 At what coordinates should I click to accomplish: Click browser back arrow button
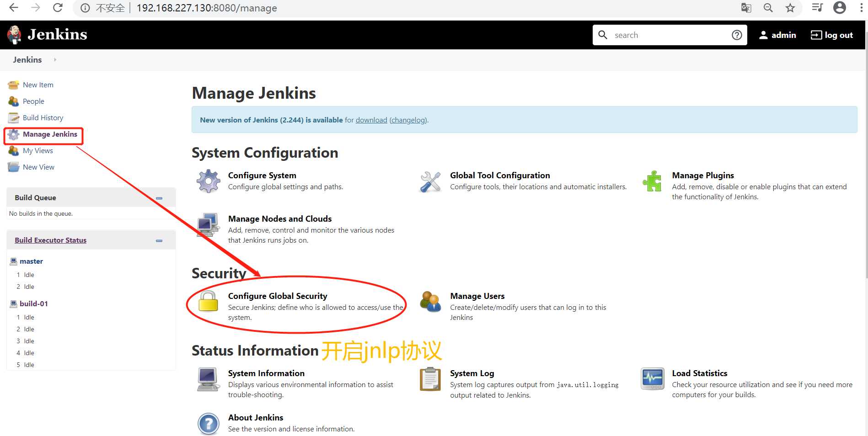coord(14,8)
